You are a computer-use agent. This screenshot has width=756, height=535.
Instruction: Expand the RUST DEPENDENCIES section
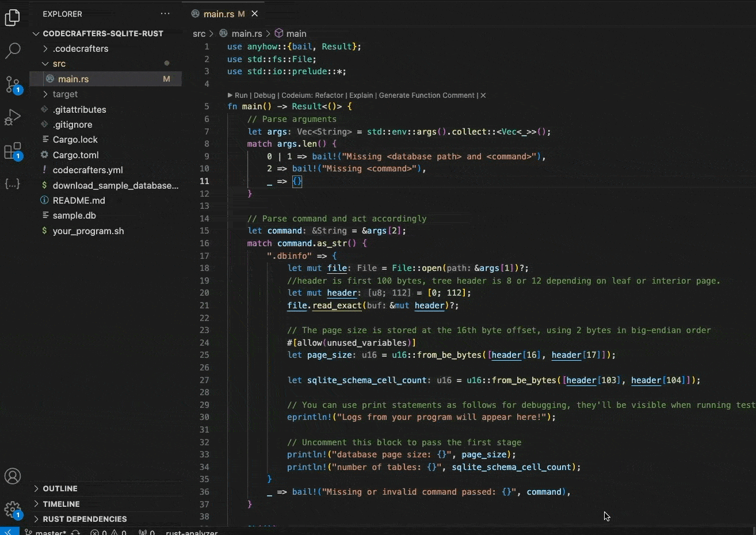click(x=85, y=519)
